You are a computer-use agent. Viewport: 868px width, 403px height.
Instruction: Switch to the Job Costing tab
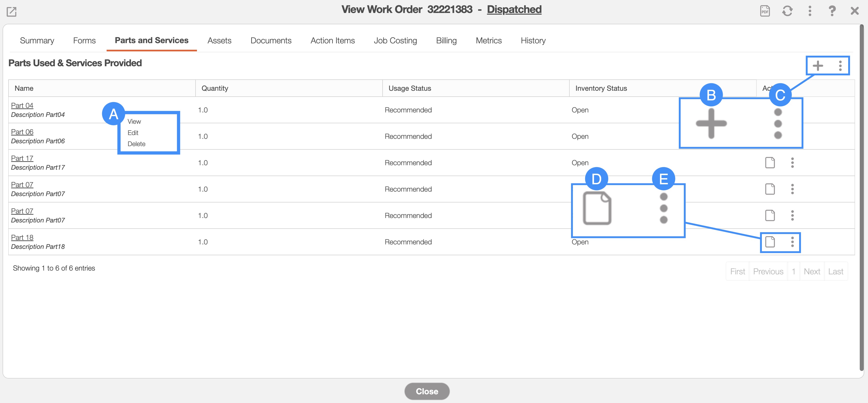click(395, 41)
